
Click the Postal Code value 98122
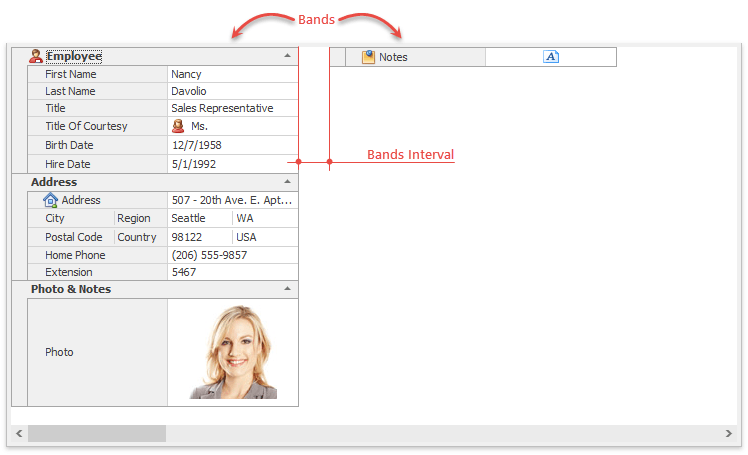point(187,237)
